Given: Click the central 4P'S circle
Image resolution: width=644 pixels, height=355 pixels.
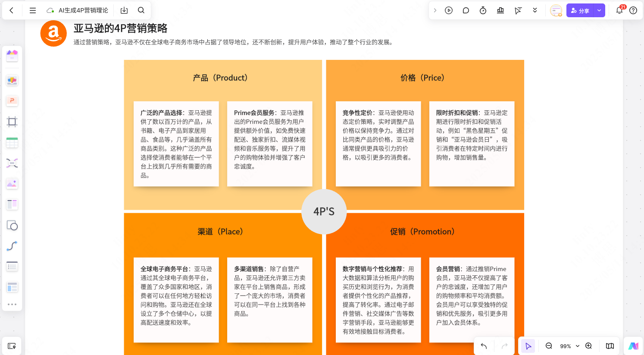Looking at the screenshot, I should click(x=324, y=212).
